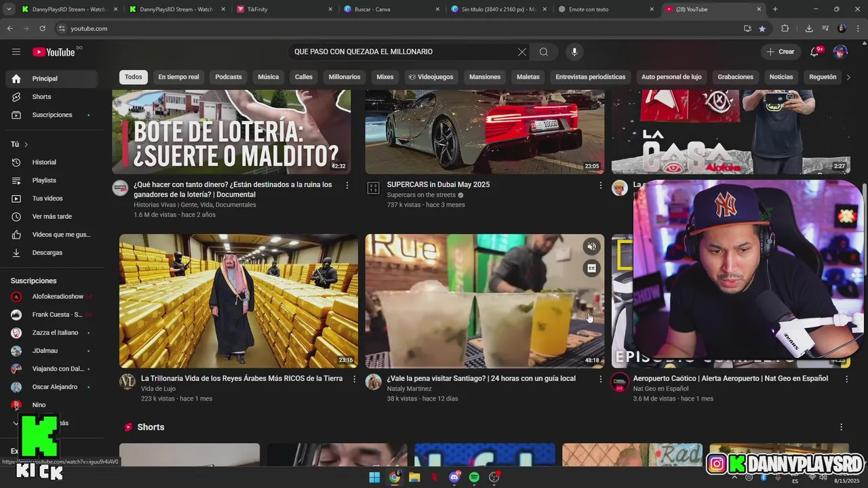The height and width of the screenshot is (488, 868).
Task: Open the YouTube hamburger guide menu
Action: point(16,52)
